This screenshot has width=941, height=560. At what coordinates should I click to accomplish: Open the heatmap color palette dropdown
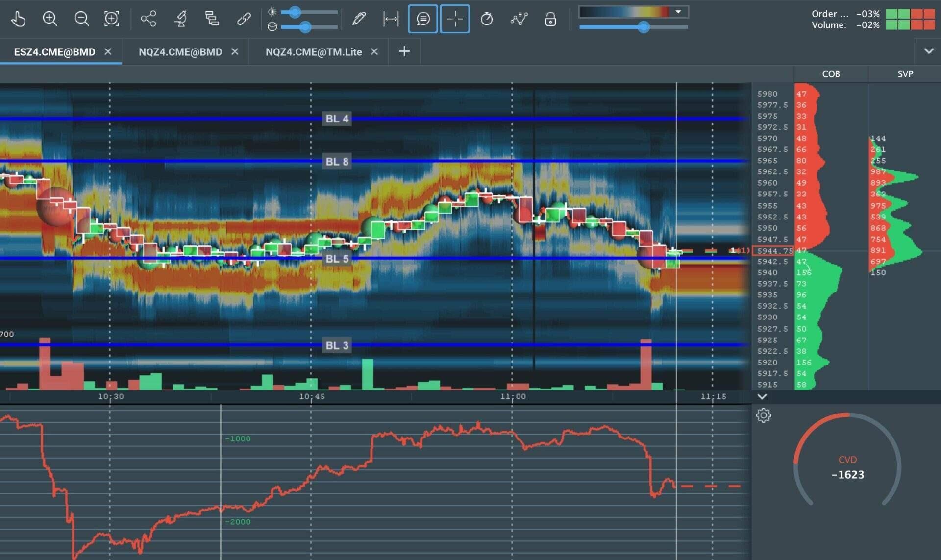(x=678, y=10)
